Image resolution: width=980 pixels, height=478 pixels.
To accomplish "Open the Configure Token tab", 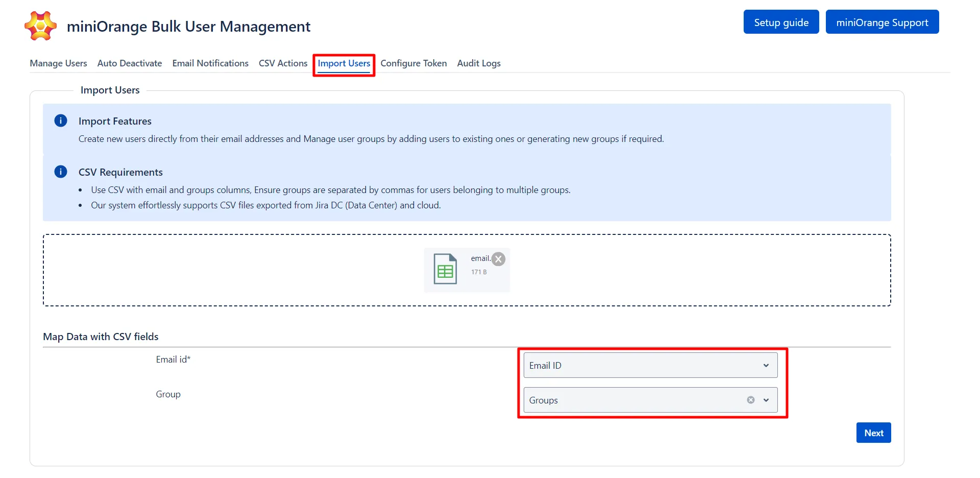I will [413, 63].
